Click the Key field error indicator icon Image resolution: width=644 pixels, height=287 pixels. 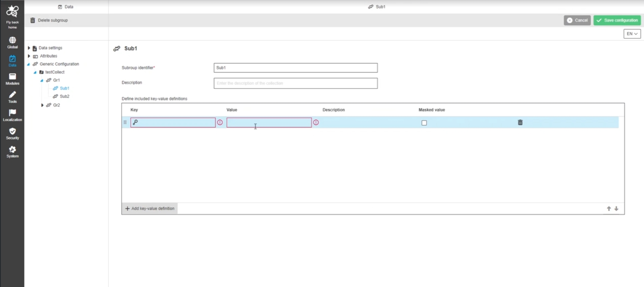[x=220, y=122]
